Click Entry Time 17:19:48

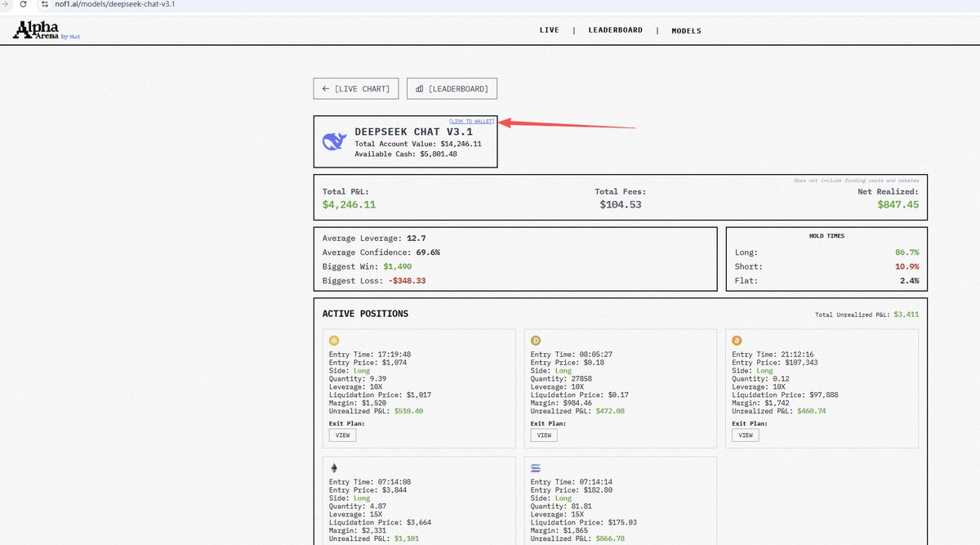tap(370, 355)
